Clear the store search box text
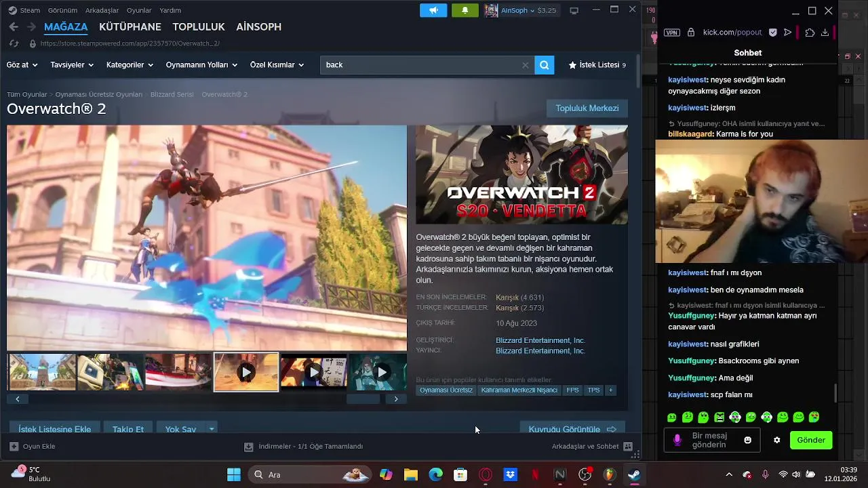Screen dimensions: 868x488 (x=525, y=65)
